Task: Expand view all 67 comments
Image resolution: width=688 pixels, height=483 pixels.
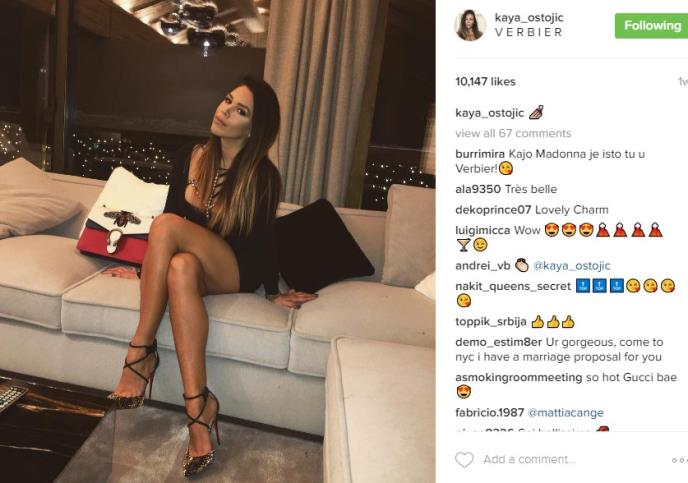Action: tap(513, 133)
